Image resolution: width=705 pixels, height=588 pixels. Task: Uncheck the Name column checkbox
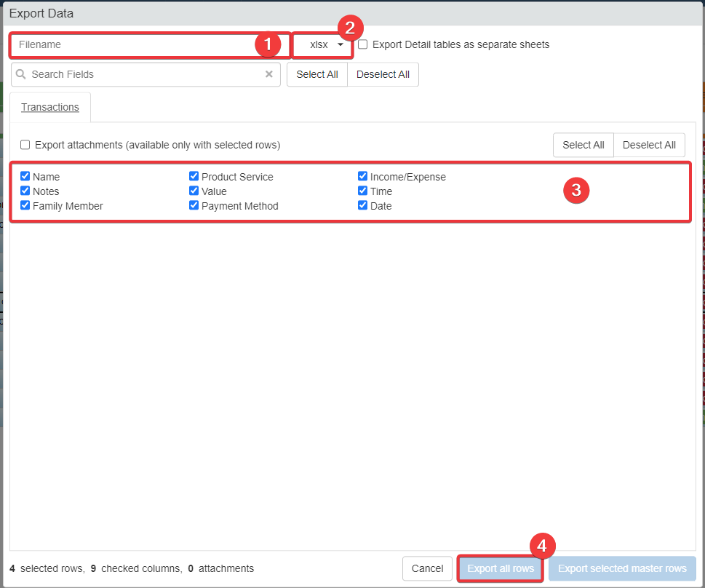pyautogui.click(x=25, y=176)
